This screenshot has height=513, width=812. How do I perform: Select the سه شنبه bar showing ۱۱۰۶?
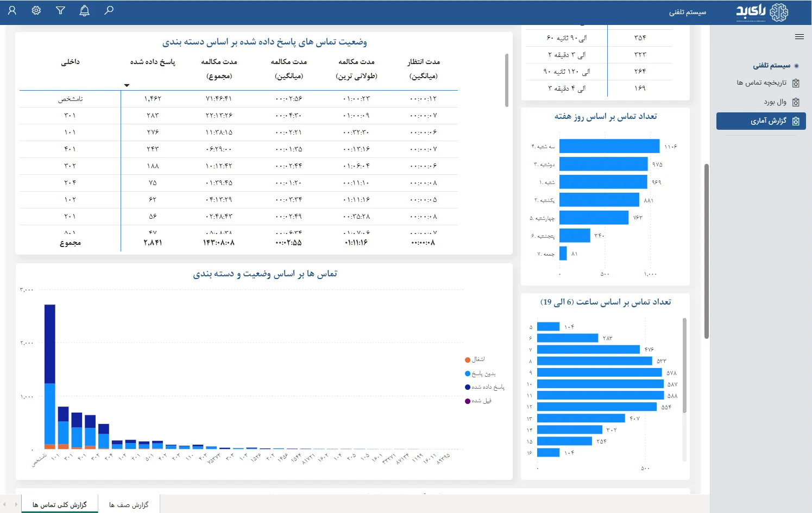tap(609, 146)
